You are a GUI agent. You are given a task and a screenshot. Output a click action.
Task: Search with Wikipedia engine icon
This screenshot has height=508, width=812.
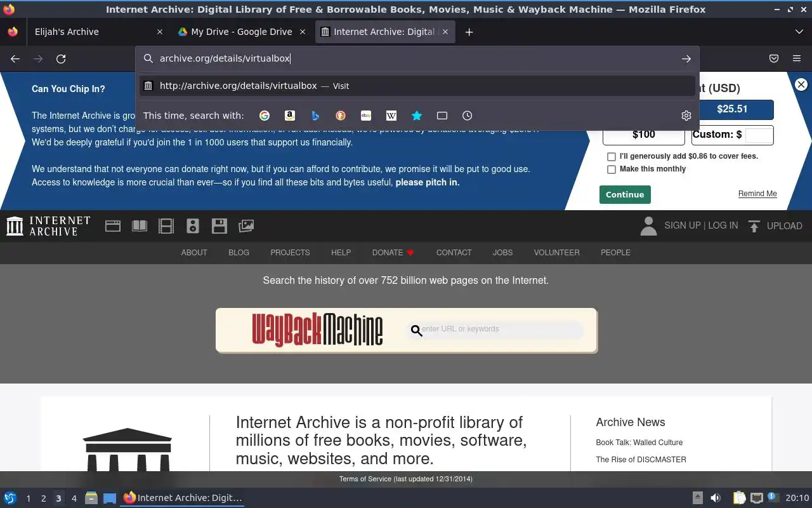pos(391,116)
